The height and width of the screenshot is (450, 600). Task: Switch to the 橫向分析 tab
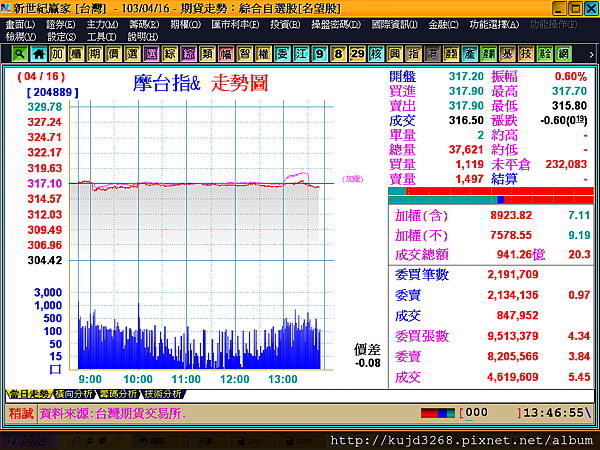click(x=73, y=394)
